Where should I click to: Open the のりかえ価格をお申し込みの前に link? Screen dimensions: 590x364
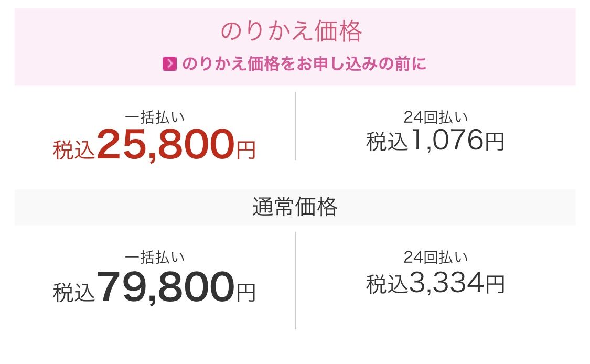click(304, 64)
